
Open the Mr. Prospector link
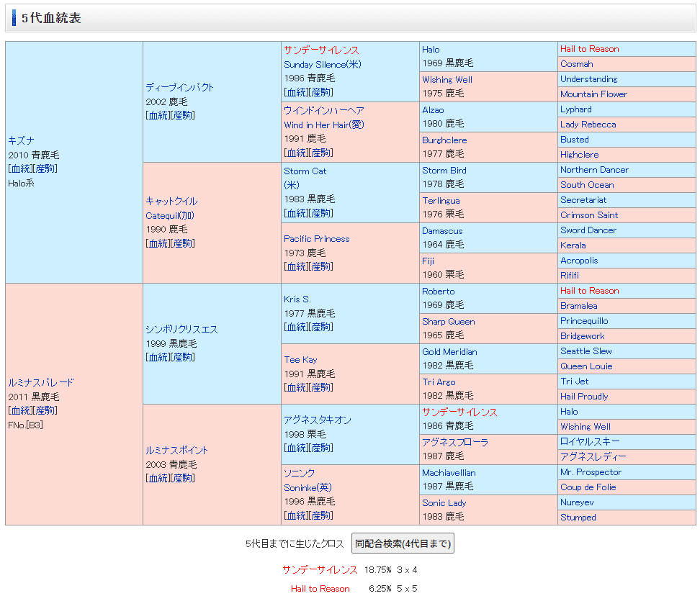591,472
